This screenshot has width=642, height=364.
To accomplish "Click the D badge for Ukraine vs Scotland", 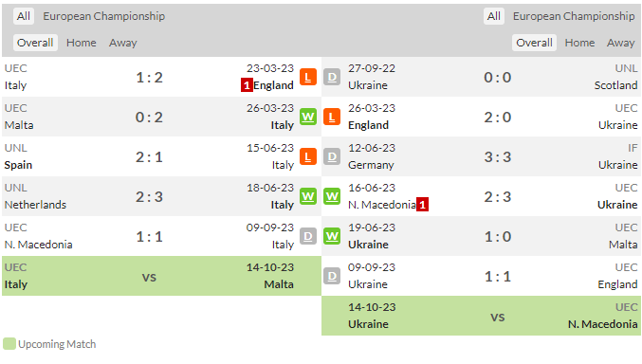I will (332, 77).
